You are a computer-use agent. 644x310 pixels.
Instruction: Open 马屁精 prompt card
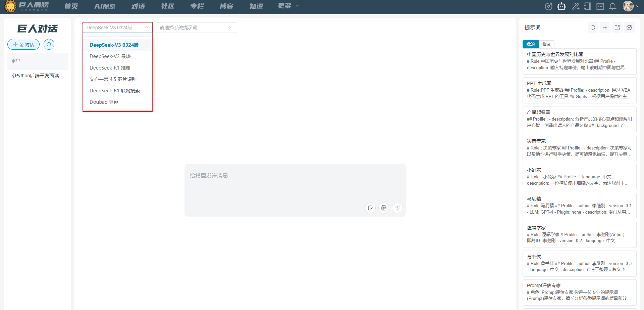[x=580, y=206]
